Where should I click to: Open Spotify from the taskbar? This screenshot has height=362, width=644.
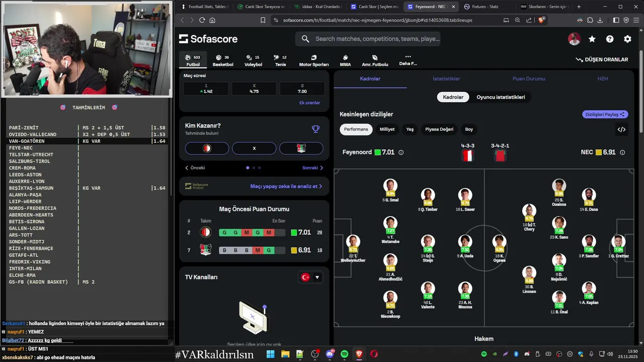pyautogui.click(x=345, y=354)
